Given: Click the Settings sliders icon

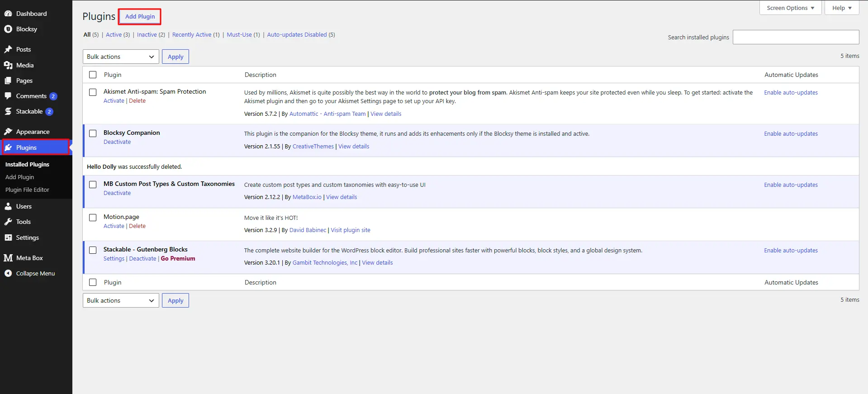Looking at the screenshot, I should (x=8, y=237).
